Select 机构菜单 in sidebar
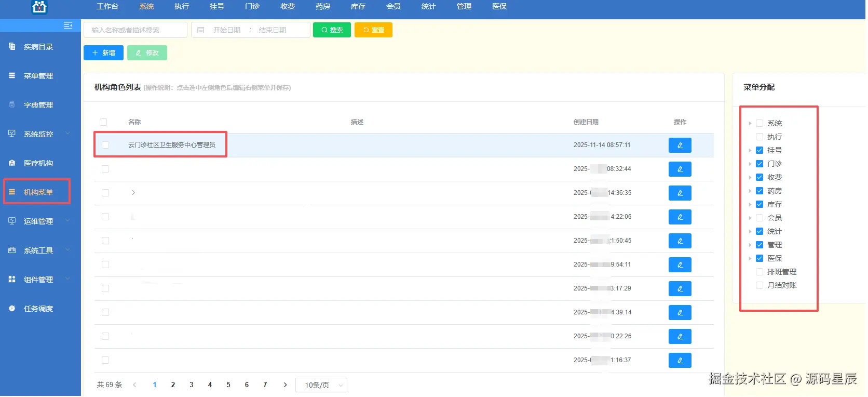Image resolution: width=868 pixels, height=397 pixels. pyautogui.click(x=38, y=192)
